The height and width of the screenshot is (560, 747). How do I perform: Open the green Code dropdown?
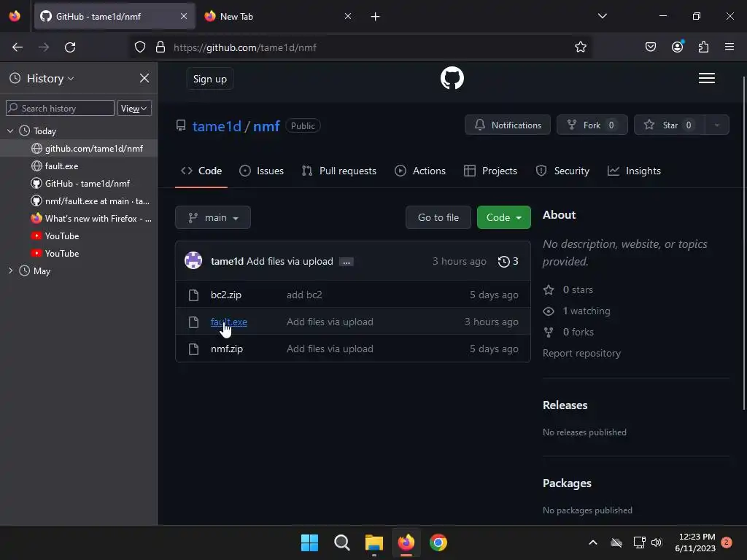click(503, 217)
